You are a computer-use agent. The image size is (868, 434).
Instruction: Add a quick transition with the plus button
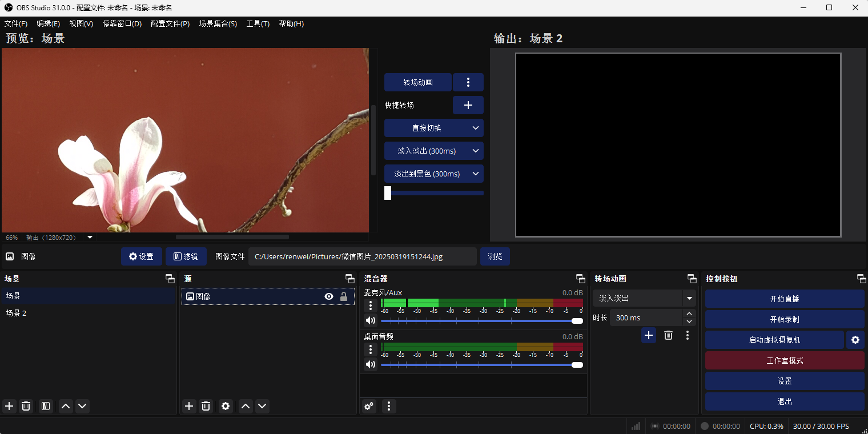[468, 105]
